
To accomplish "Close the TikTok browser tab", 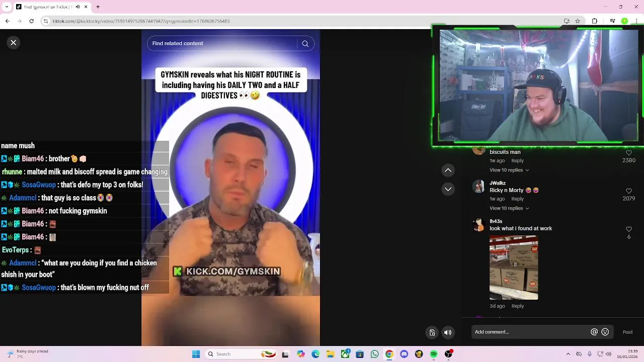I will (x=86, y=7).
